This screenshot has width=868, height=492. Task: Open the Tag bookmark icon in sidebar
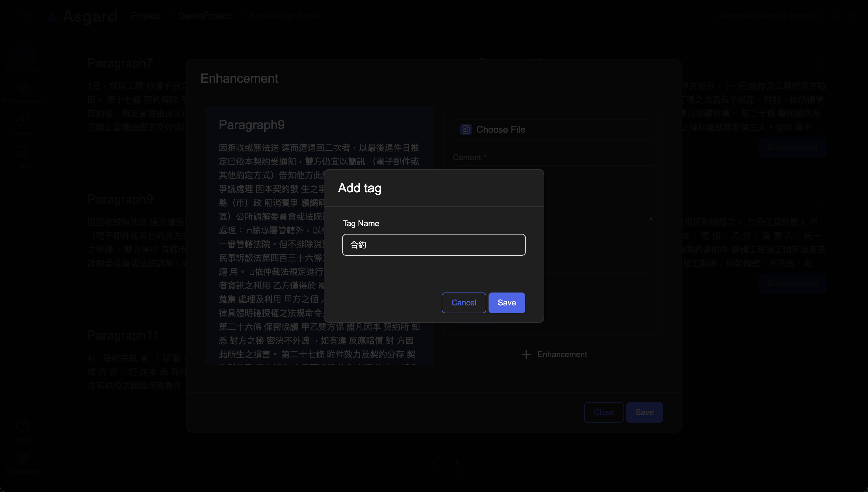[23, 152]
